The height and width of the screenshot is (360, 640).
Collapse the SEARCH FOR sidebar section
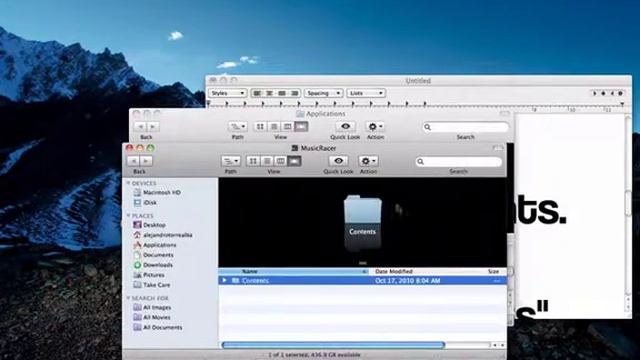click(x=129, y=298)
